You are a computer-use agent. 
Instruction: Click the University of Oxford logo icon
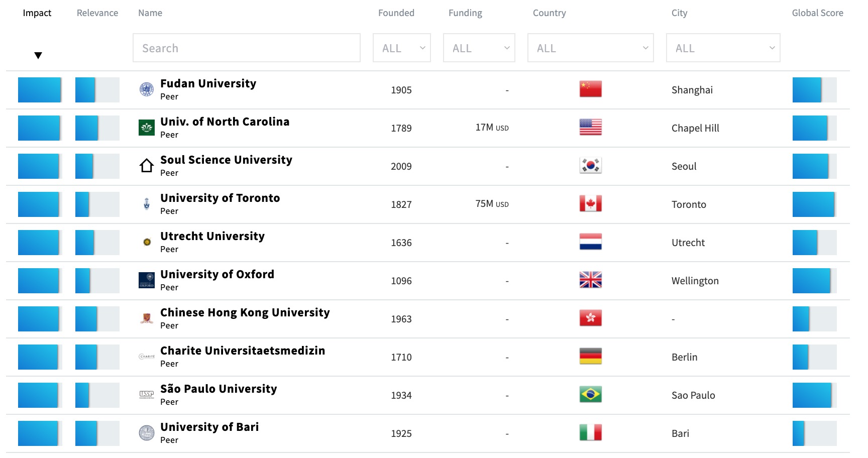click(x=147, y=280)
